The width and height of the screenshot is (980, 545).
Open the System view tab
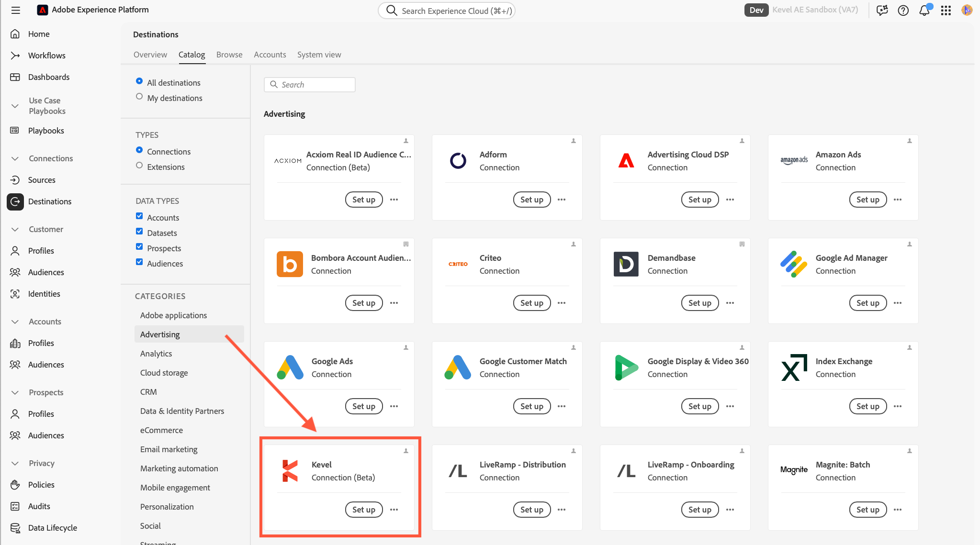pos(319,55)
